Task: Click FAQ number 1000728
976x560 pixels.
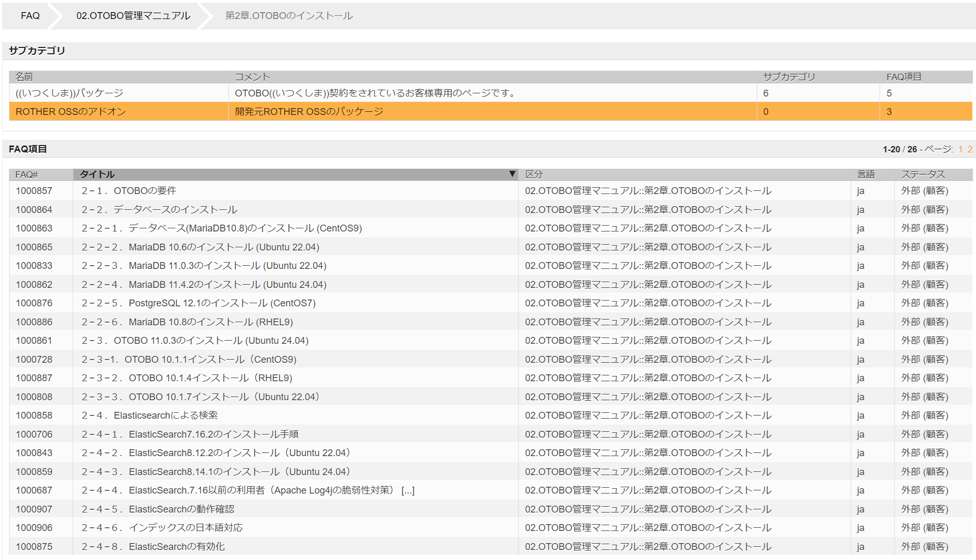Action: (34, 360)
